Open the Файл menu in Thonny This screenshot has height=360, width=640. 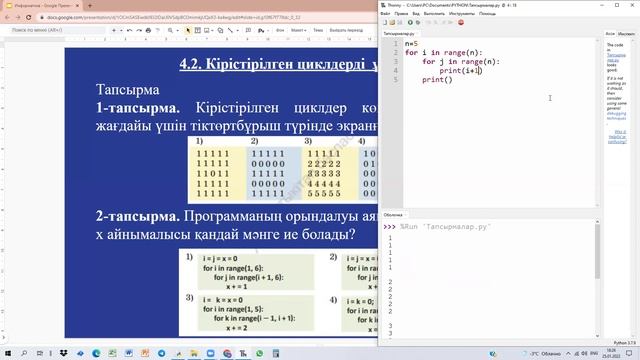click(385, 13)
